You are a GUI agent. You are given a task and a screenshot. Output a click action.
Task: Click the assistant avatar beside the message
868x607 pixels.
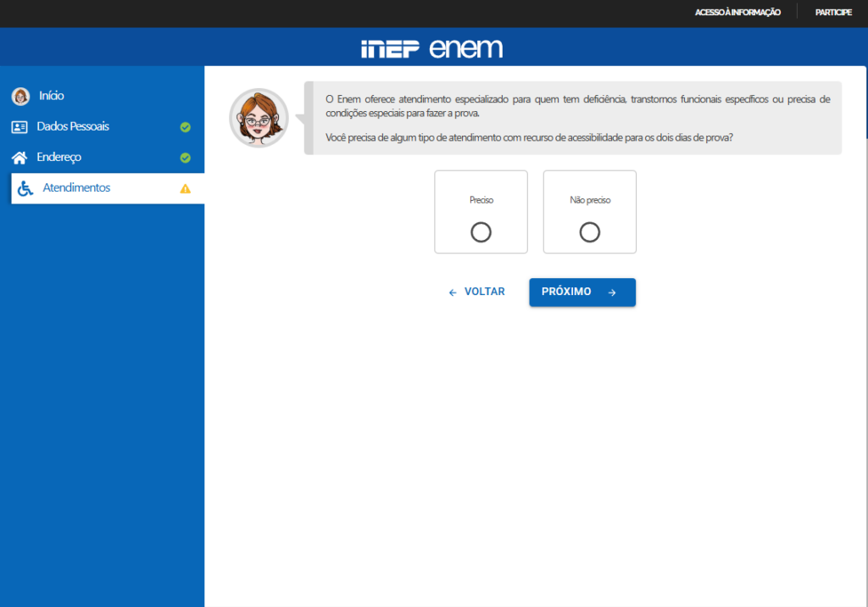[x=259, y=117]
